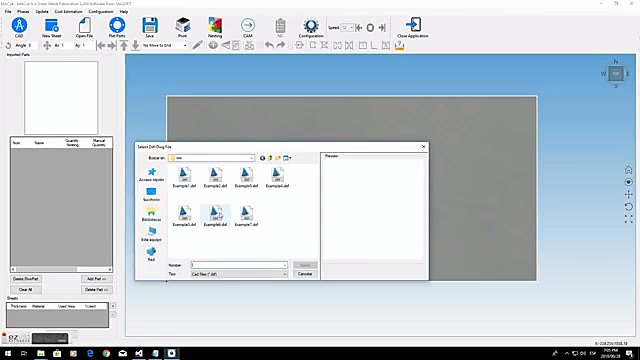The width and height of the screenshot is (640, 360).
Task: Click the Add Part button
Action: [x=97, y=279]
